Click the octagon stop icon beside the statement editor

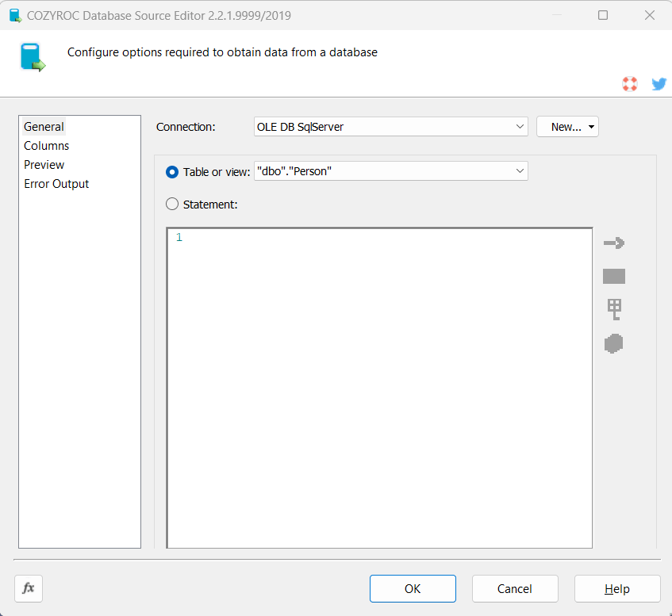pyautogui.click(x=613, y=343)
